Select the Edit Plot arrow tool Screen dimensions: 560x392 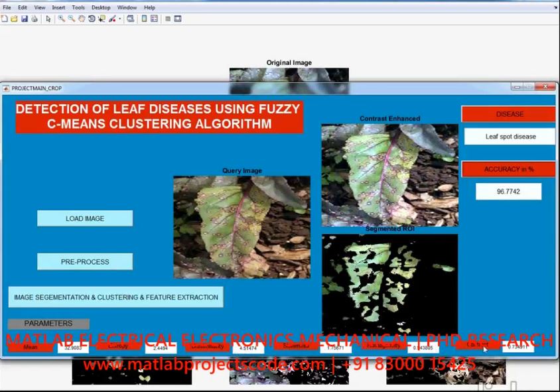48,19
